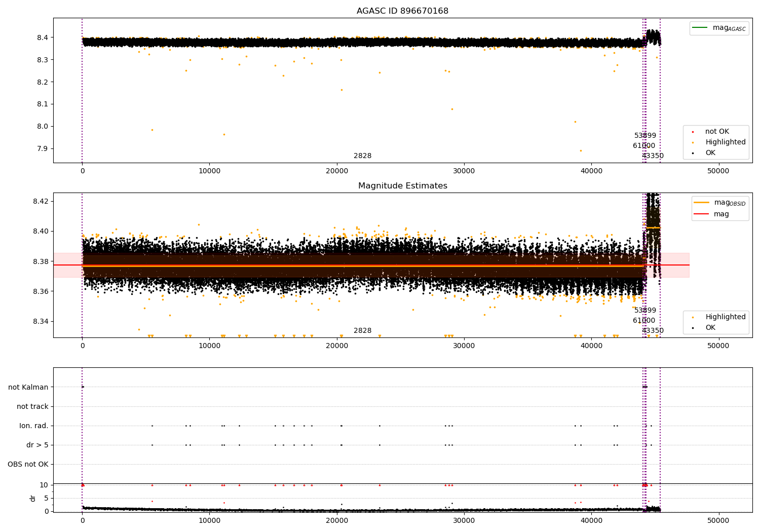Select the mag AGASC legend entry
This screenshot has width=760, height=532.
pyautogui.click(x=719, y=28)
